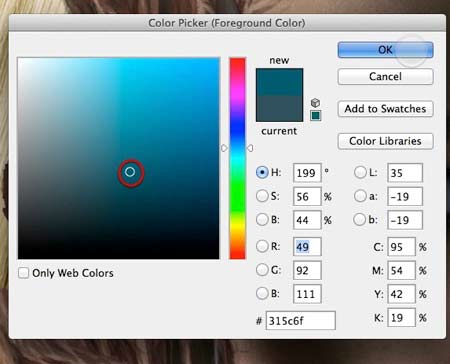Click the current color preview swatch
This screenshot has width=450, height=364.
279,109
